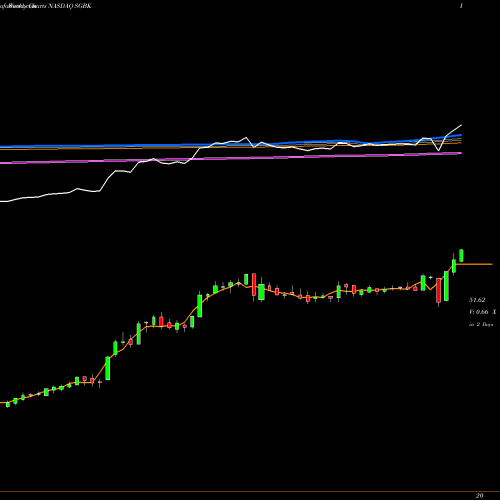This screenshot has width=500, height=500.
Task: Click the NASDAQ SGBK ticker title
Action: click(70, 6)
